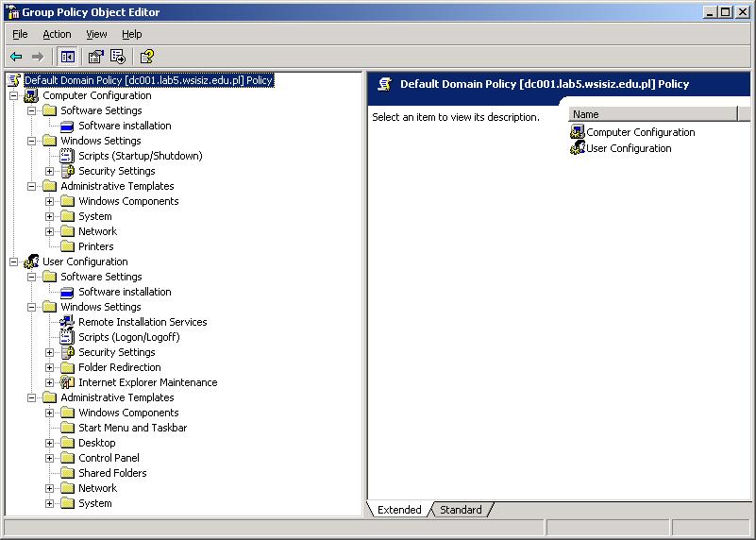Open the Help menu
Screen dimensions: 756x540
(x=131, y=34)
